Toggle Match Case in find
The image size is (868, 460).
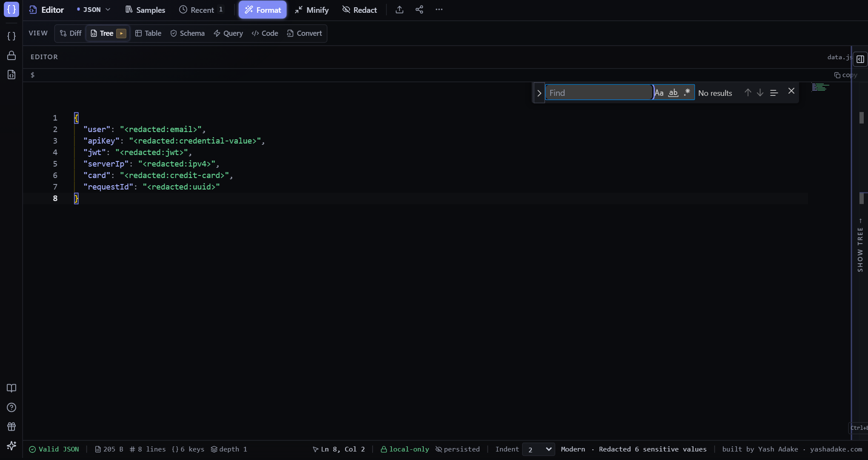(659, 92)
